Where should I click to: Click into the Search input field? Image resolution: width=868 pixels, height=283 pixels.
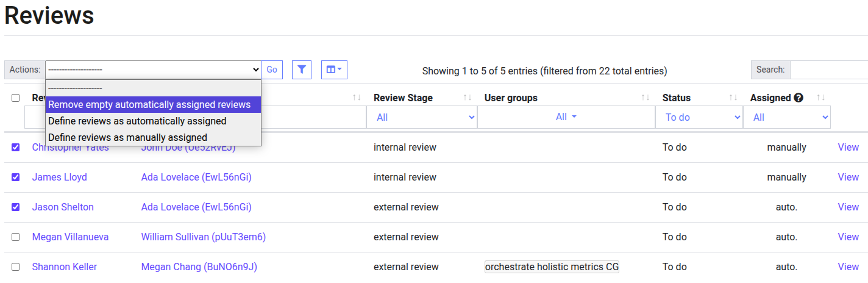(829, 70)
